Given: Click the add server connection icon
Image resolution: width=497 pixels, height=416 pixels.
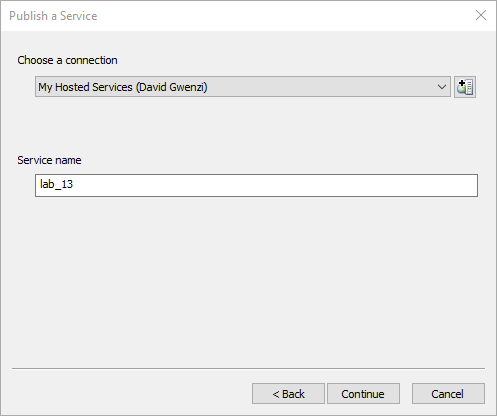Looking at the screenshot, I should [x=465, y=87].
